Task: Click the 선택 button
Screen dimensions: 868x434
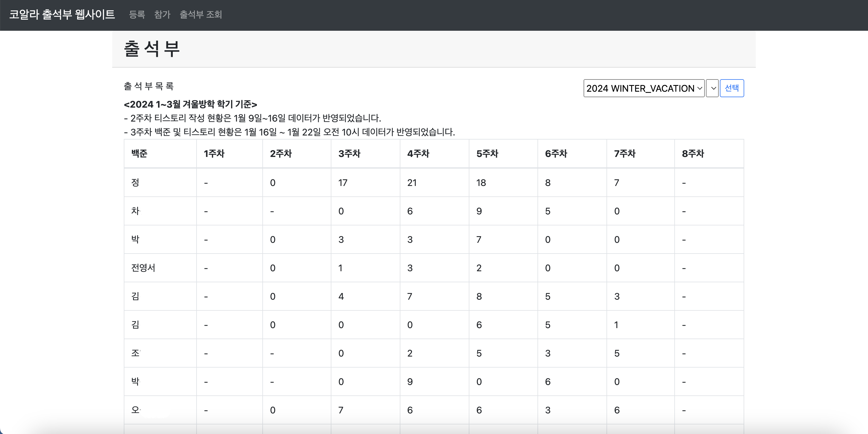Action: pyautogui.click(x=731, y=88)
